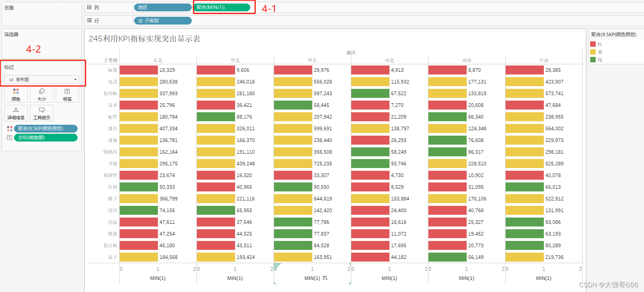Click the value label 599,691
Image resolution: width=644 pixels, height=292 pixels.
click(323, 128)
